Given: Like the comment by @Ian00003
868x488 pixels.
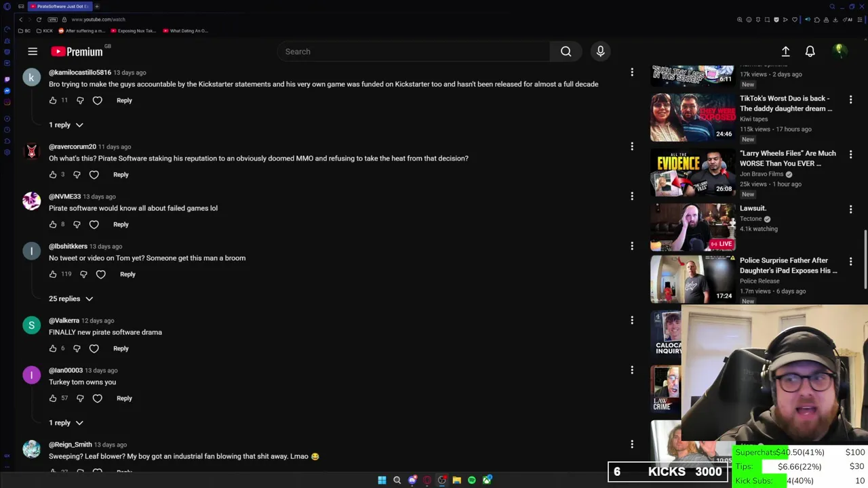Looking at the screenshot, I should 53,399.
